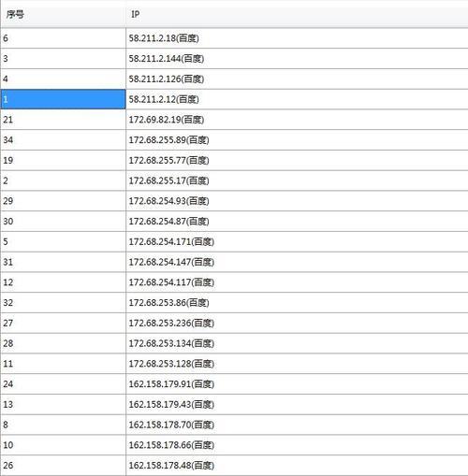Select IP cell 58.211.2.144(百度)
468x476 pixels.
pos(297,59)
